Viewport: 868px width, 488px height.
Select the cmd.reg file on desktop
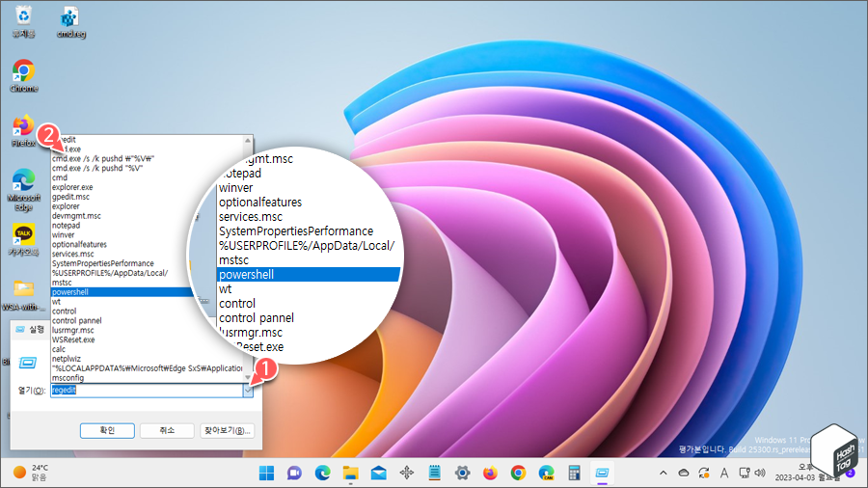pyautogui.click(x=70, y=22)
